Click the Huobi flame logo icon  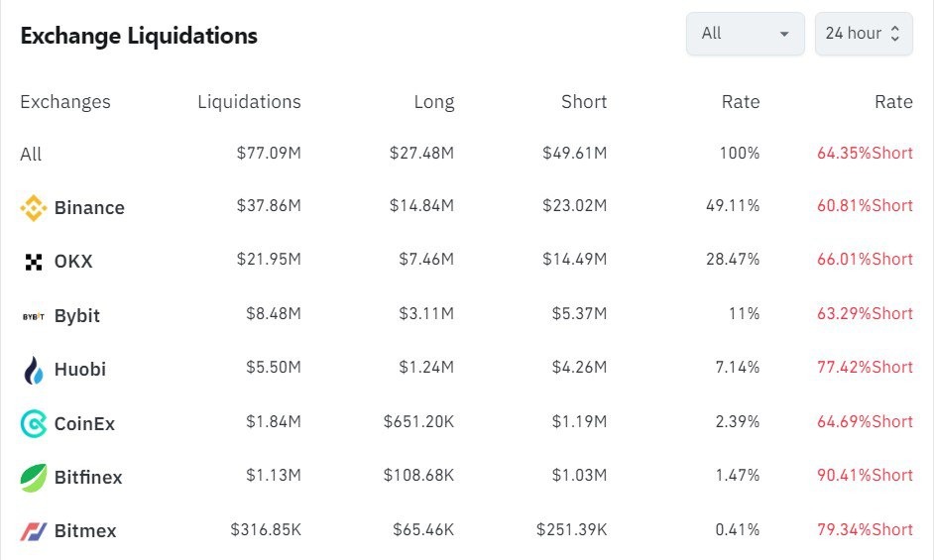[34, 370]
